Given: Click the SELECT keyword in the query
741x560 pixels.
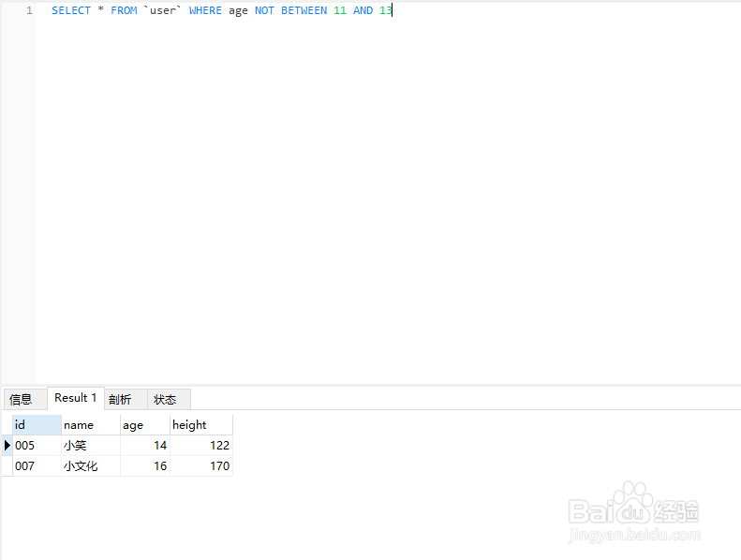Looking at the screenshot, I should pyautogui.click(x=71, y=10).
